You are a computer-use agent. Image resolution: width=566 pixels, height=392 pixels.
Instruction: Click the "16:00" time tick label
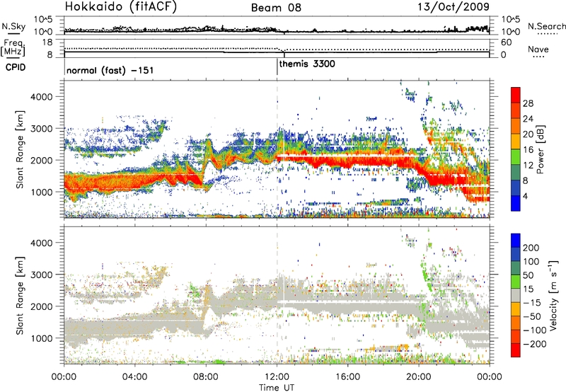point(347,377)
